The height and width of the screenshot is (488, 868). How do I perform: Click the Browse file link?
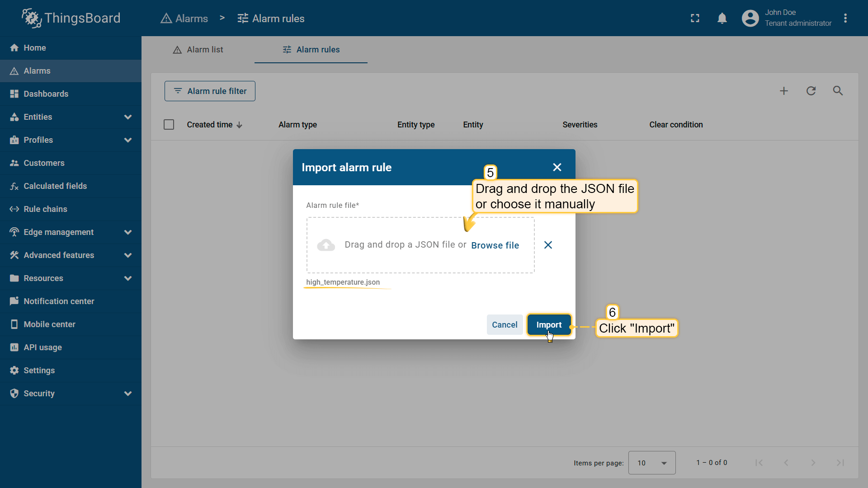pos(495,245)
